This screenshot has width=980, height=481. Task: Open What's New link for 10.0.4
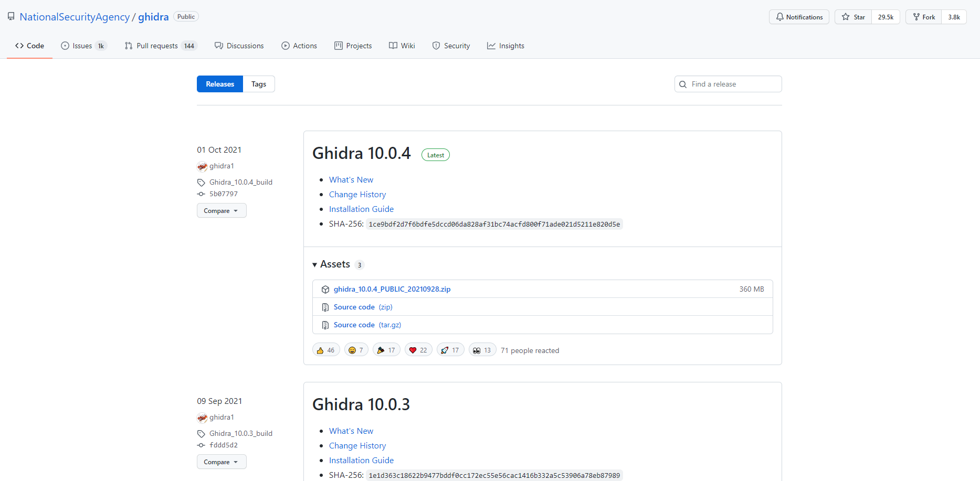(x=351, y=179)
